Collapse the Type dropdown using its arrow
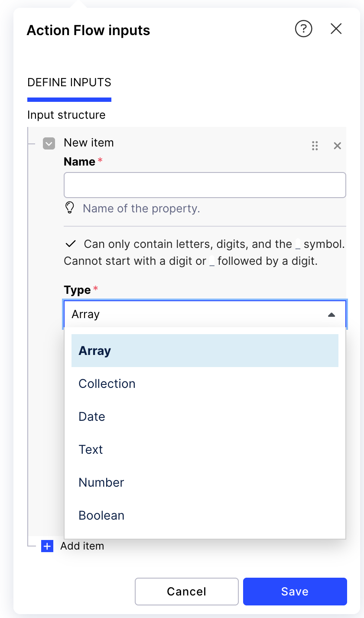This screenshot has width=364, height=618. (331, 314)
